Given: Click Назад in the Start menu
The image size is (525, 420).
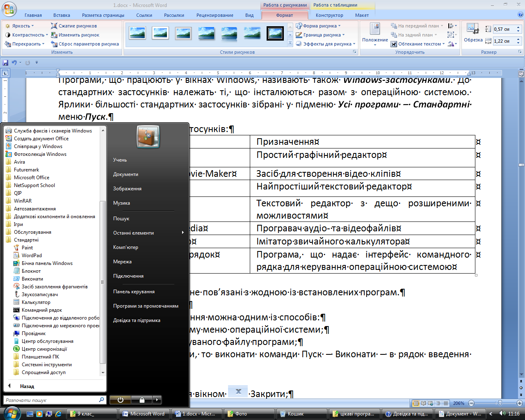Looking at the screenshot, I should pyautogui.click(x=27, y=386).
